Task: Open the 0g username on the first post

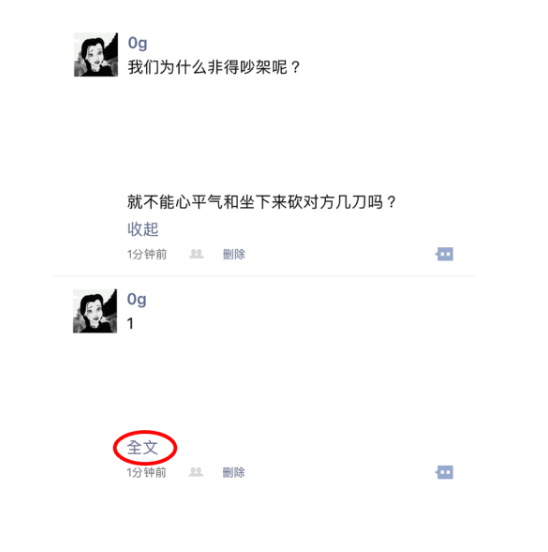Action: pyautogui.click(x=138, y=44)
